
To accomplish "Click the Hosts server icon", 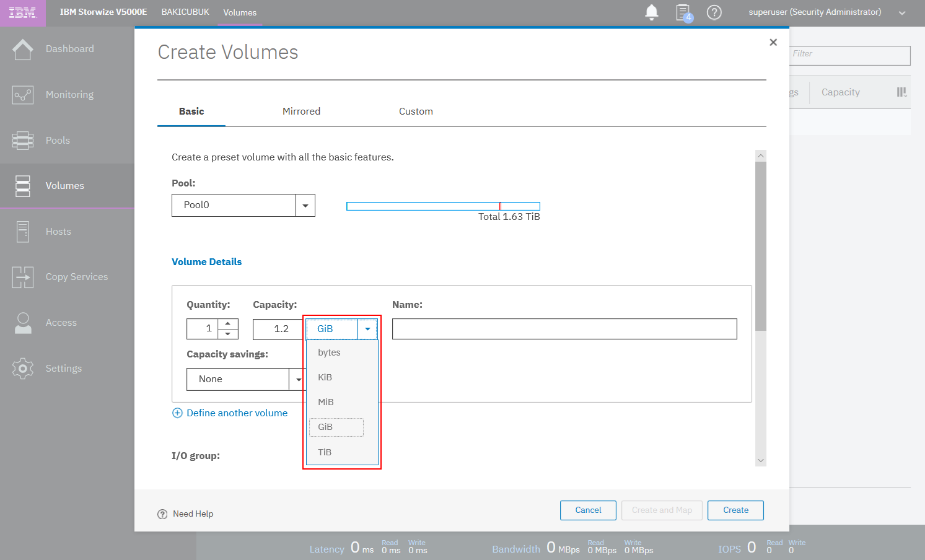I will pos(23,232).
